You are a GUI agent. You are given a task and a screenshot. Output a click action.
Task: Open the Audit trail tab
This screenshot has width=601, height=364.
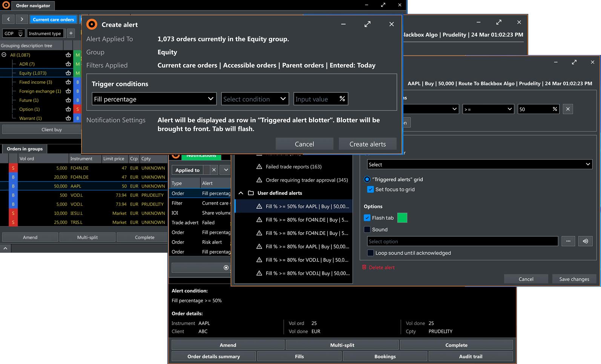tap(471, 356)
